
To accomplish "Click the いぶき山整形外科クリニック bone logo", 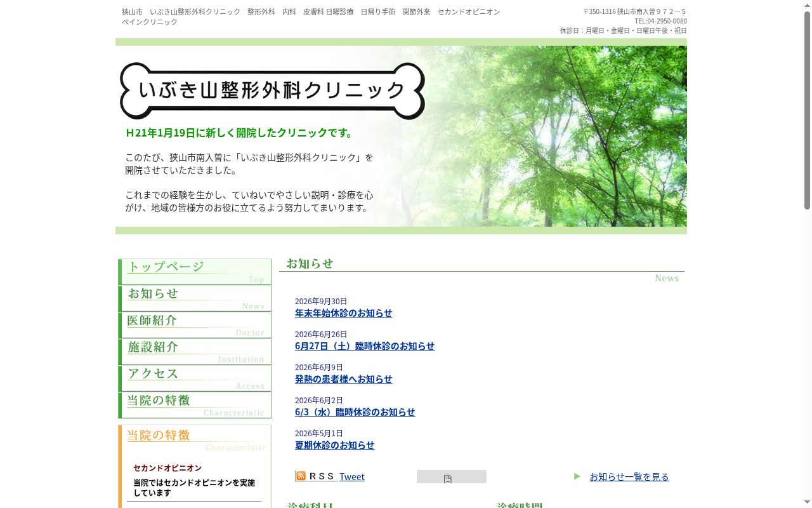I will 272,90.
